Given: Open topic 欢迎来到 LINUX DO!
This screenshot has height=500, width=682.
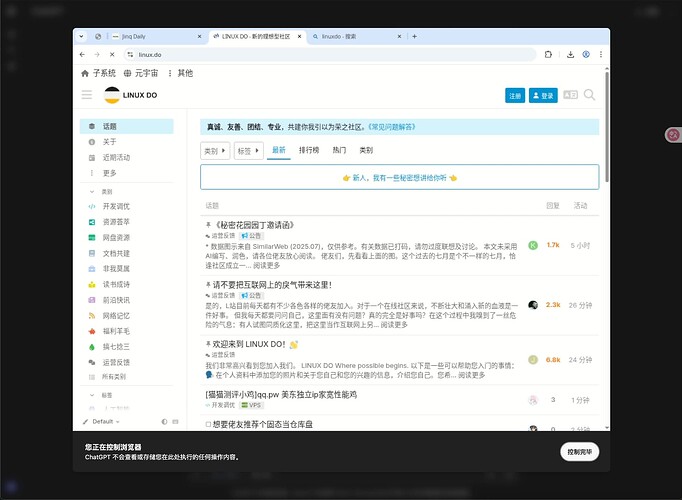Looking at the screenshot, I should [248, 344].
